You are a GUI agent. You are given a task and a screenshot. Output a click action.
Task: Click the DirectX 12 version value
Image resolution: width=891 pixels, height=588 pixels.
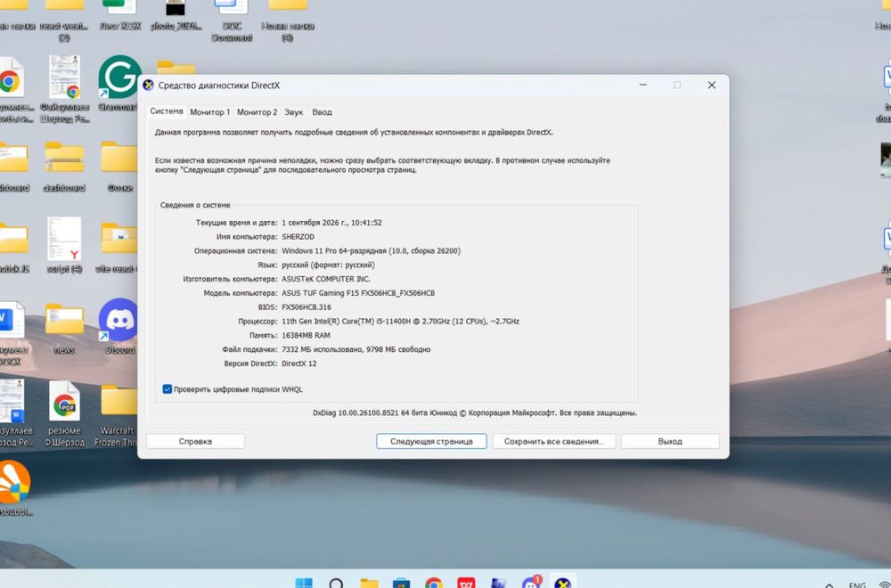click(x=298, y=363)
